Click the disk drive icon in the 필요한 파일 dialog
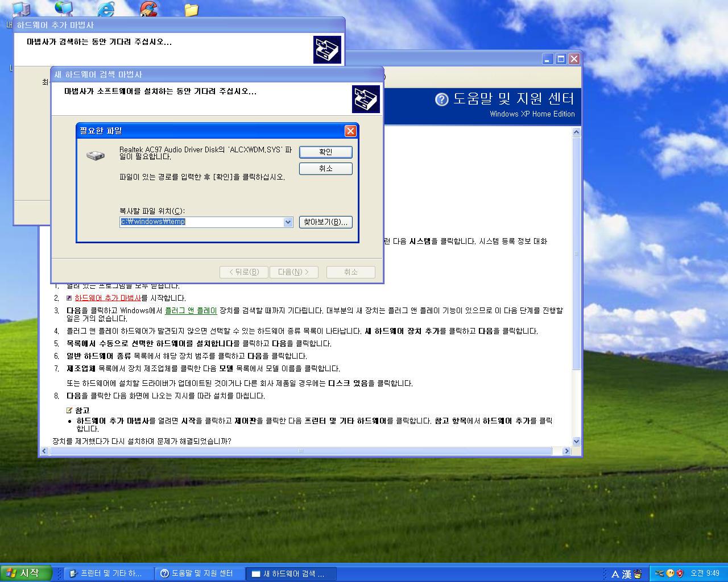The height and width of the screenshot is (582, 728). (96, 155)
